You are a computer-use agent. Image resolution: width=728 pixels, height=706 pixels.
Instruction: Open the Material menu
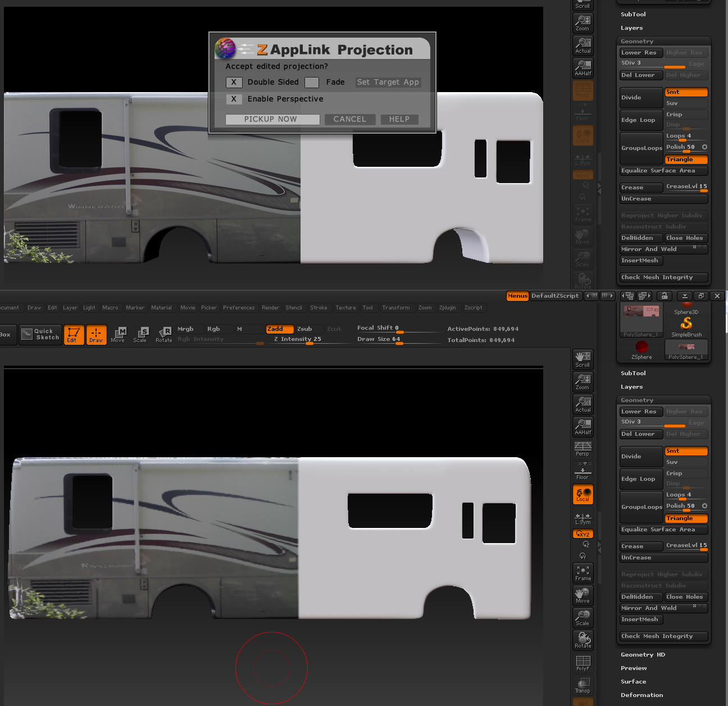click(x=161, y=308)
